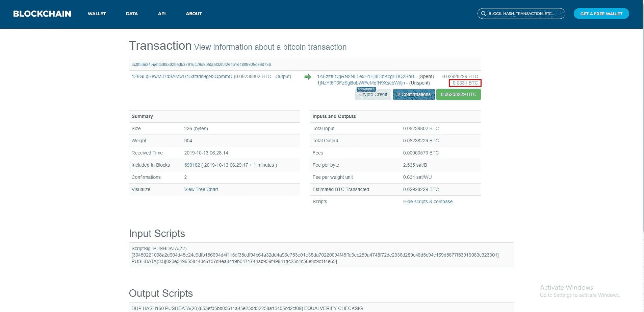Image resolution: width=644 pixels, height=312 pixels.
Task: Open the transaction hash 3c8f56e2... link
Action: [201, 65]
